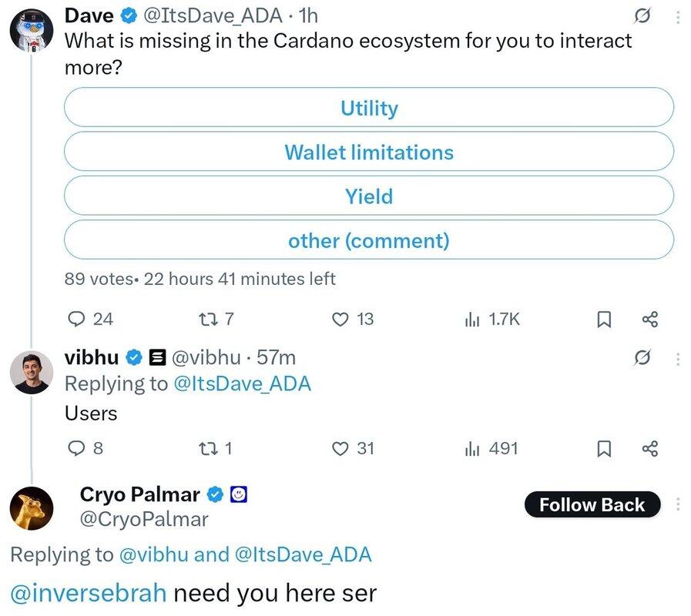Open more options on vibhu's reply
Viewport: 691px width, 616px height.
677,359
